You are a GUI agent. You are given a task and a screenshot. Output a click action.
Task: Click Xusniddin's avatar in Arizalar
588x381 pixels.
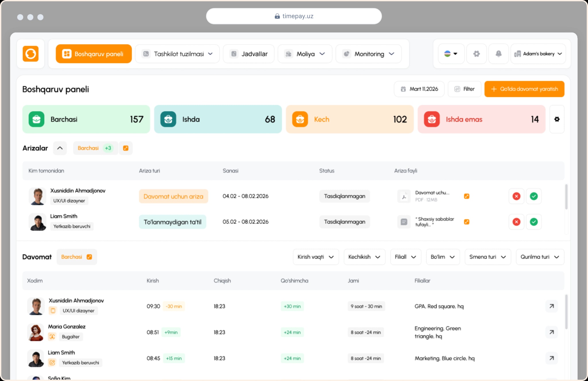click(x=38, y=196)
